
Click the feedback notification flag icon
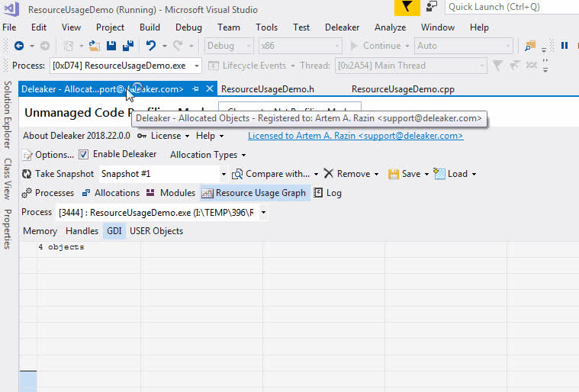coord(407,8)
